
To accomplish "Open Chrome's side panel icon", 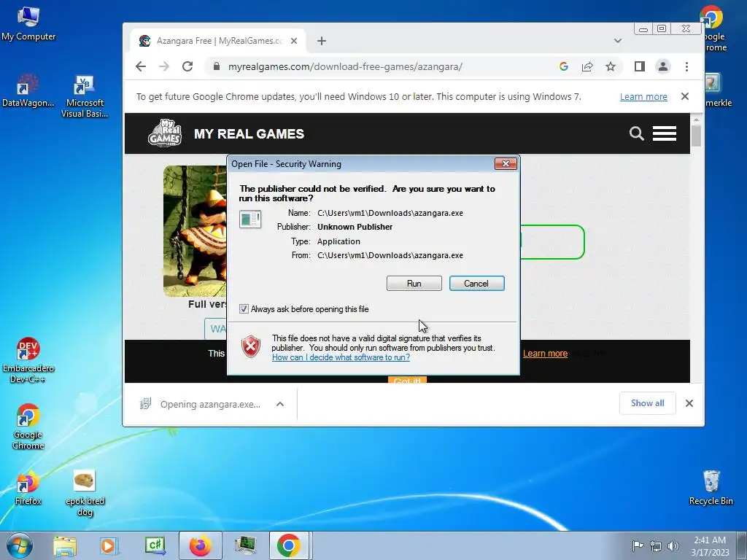I will coord(639,66).
